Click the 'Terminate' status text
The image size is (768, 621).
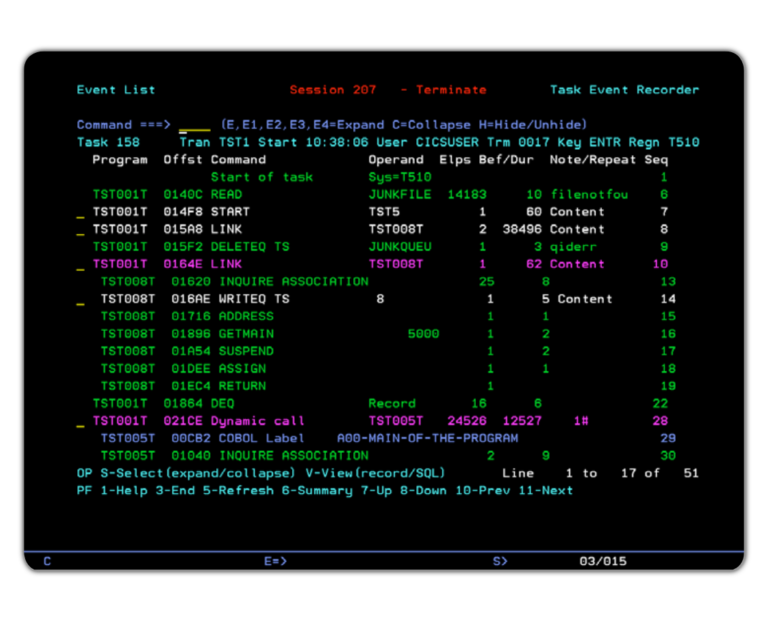(452, 90)
